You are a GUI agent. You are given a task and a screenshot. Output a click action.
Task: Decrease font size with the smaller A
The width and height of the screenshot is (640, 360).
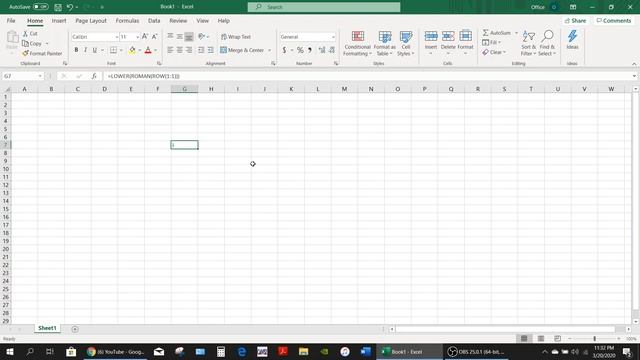point(154,37)
